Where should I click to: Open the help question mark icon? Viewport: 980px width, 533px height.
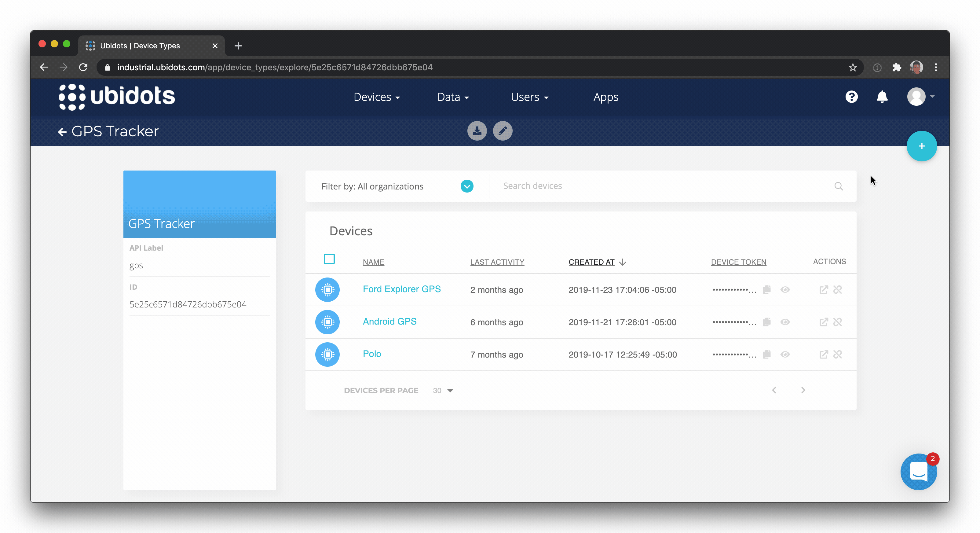[x=851, y=97]
